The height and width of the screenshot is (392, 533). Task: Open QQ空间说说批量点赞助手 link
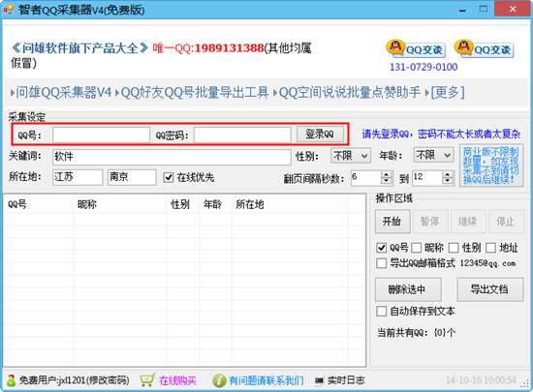click(x=350, y=92)
